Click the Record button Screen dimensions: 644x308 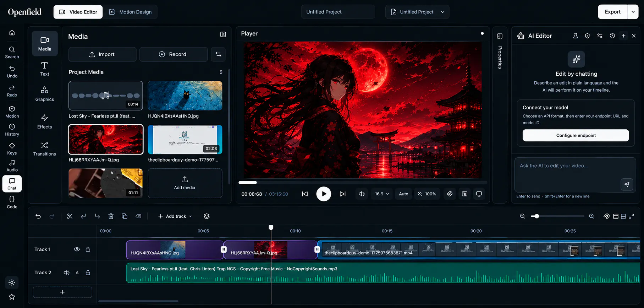(x=173, y=54)
